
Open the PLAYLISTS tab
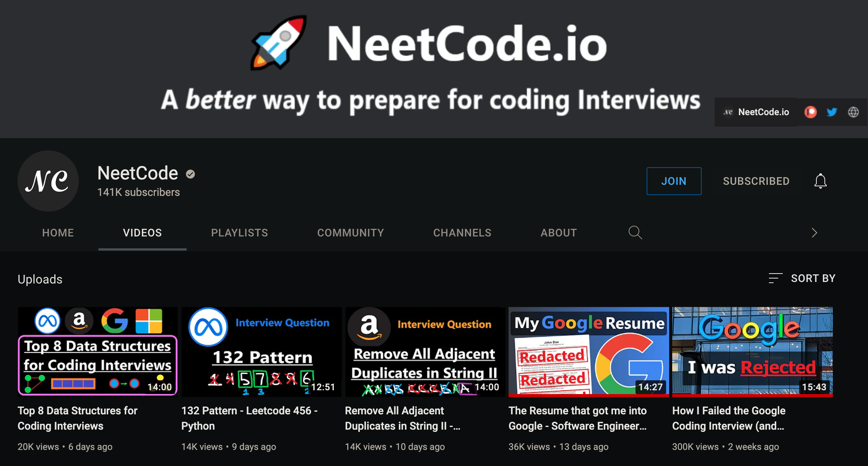click(x=239, y=233)
